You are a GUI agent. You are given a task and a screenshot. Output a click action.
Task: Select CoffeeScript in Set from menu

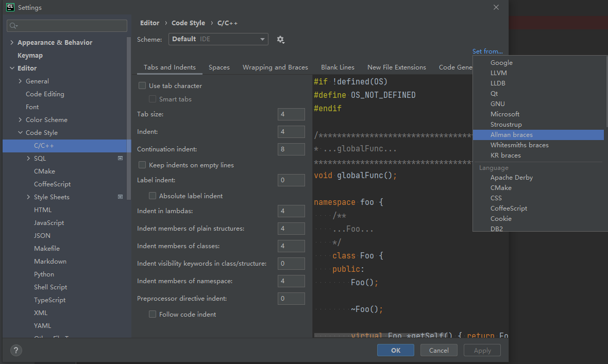(538, 209)
